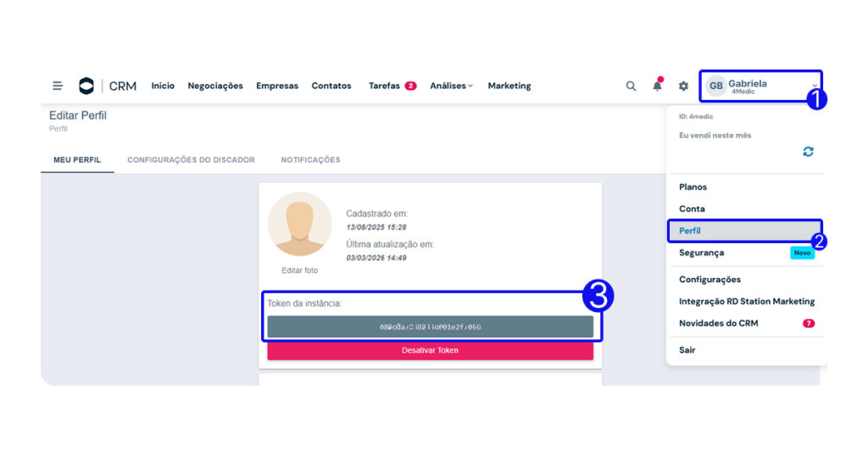
Task: Switch to the Notificações tab
Action: (x=310, y=159)
